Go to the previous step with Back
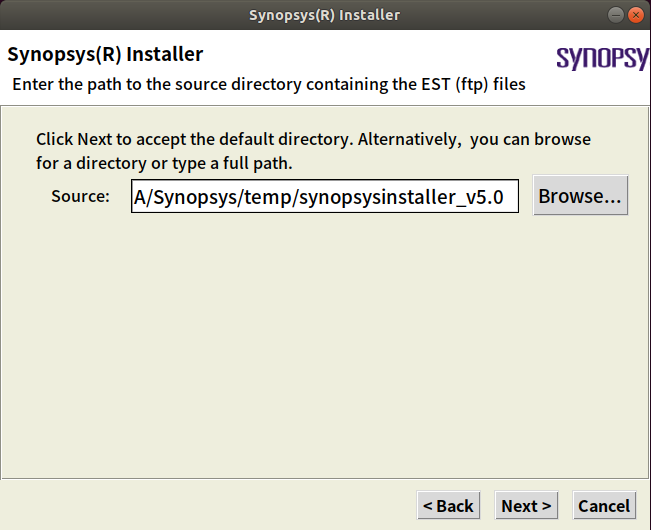The width and height of the screenshot is (651, 530). click(448, 506)
